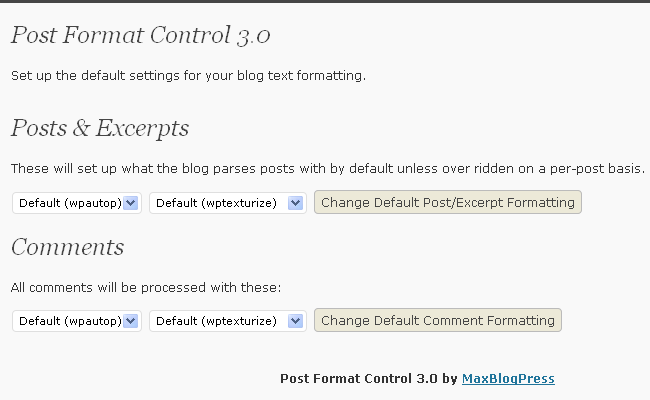Visit the MaxBlogPress link in footer
This screenshot has height=400, width=650.
(x=508, y=378)
